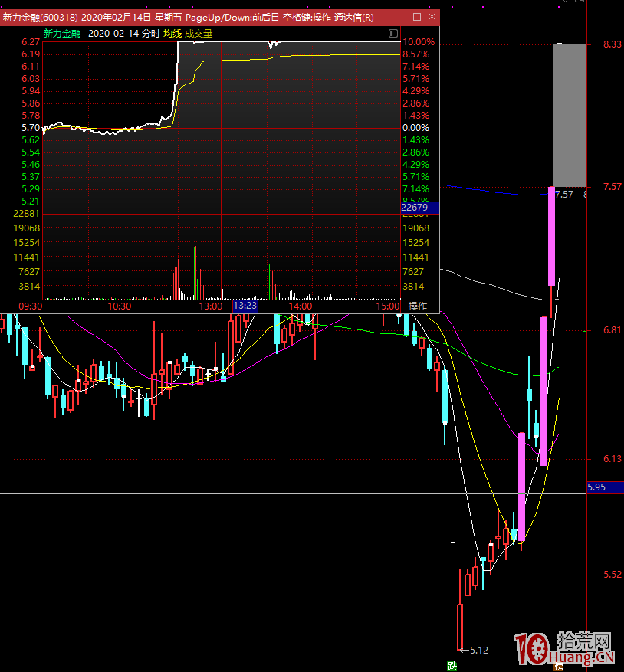
Task: Click the 09:30 time axis label
Action: (31, 306)
